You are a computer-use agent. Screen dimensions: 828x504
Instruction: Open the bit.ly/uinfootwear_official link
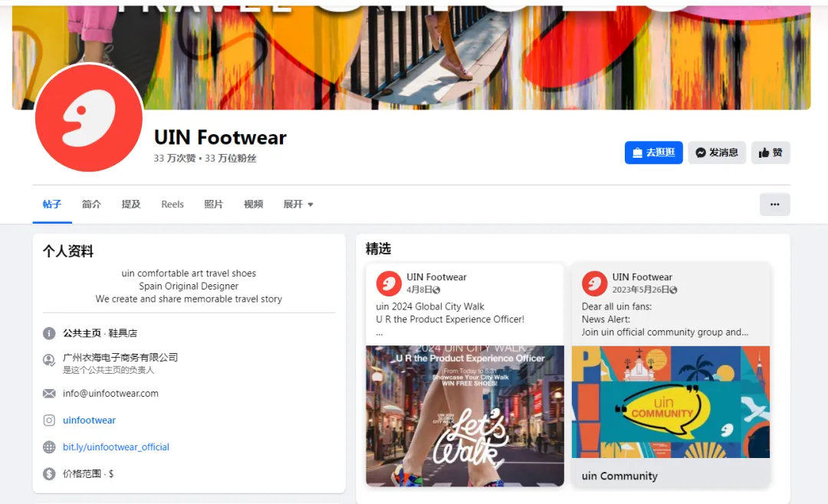pos(117,447)
